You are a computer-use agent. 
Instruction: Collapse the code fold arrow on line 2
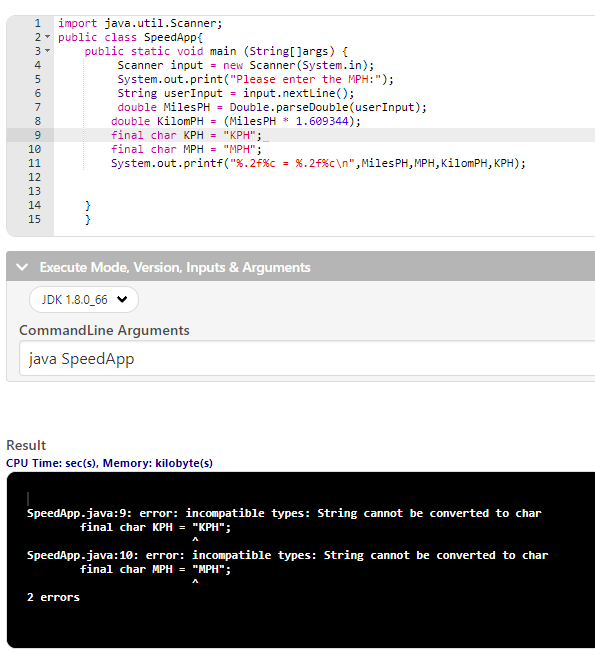coord(48,37)
